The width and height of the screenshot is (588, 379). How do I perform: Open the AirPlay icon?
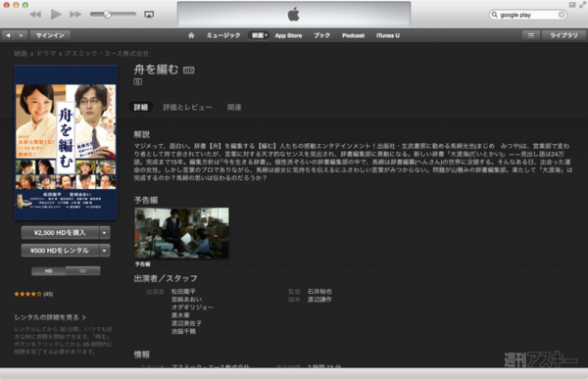(x=149, y=15)
